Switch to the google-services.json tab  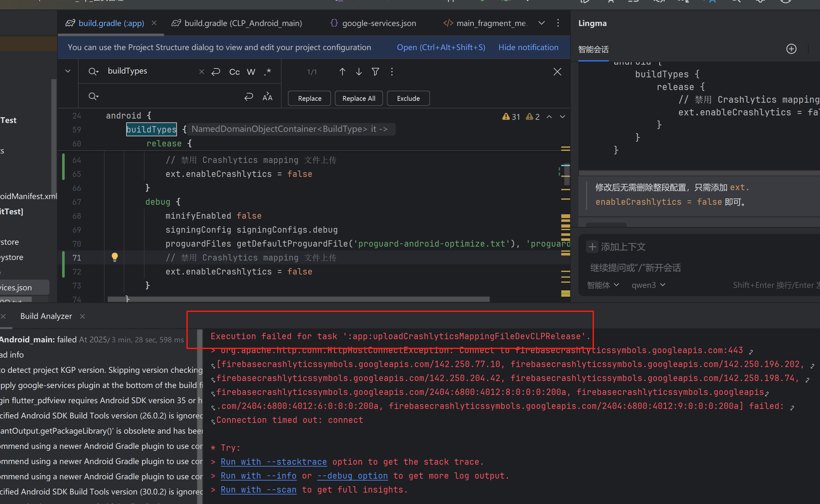379,23
